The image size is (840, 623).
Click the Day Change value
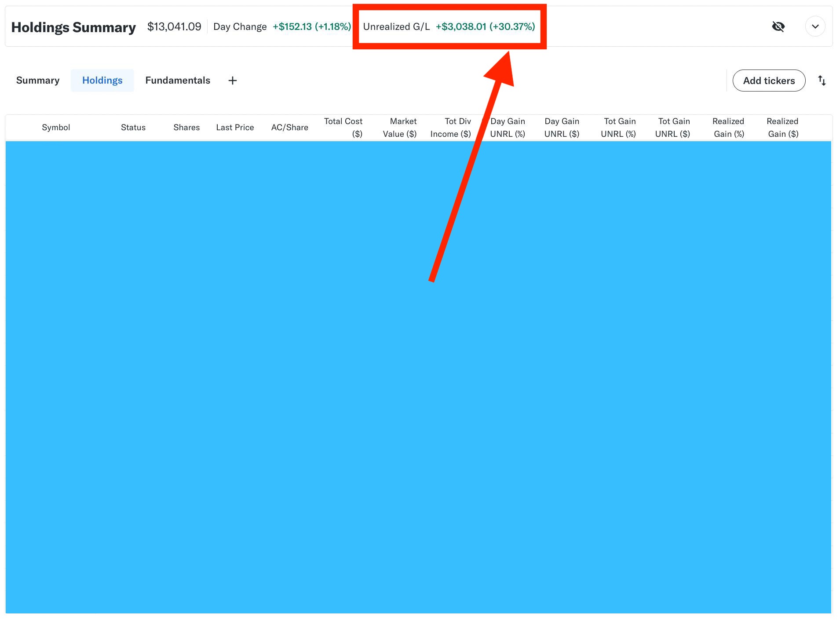tap(311, 27)
